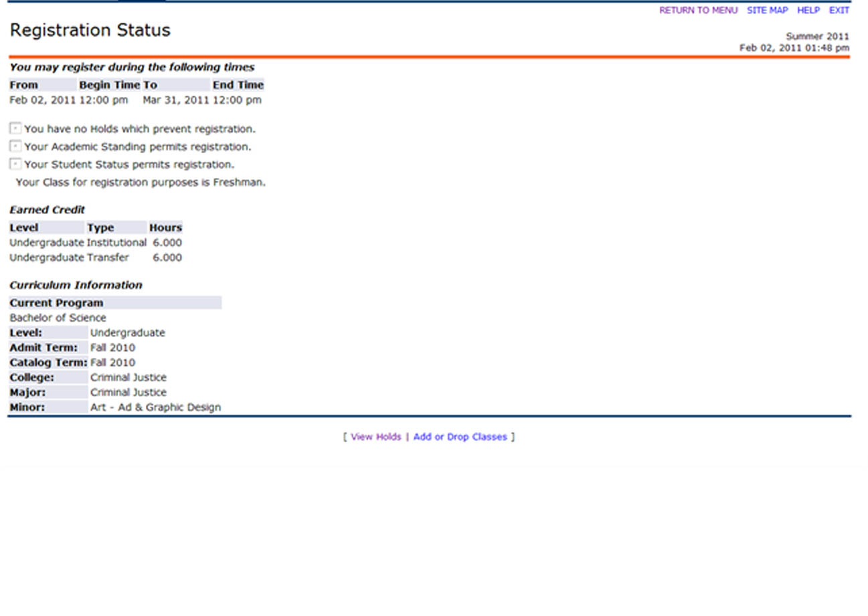Click the 'Your Academic Standing permits registration' text

pos(138,146)
